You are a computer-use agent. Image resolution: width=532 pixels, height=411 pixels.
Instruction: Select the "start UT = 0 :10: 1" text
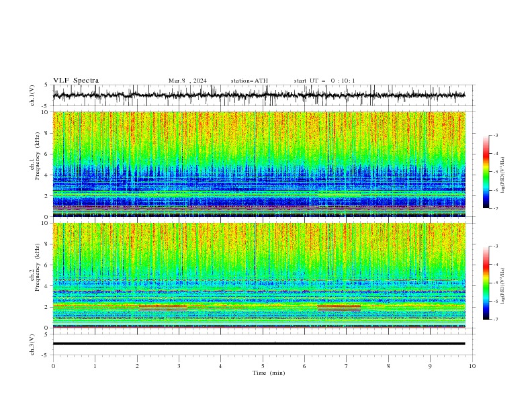324,81
